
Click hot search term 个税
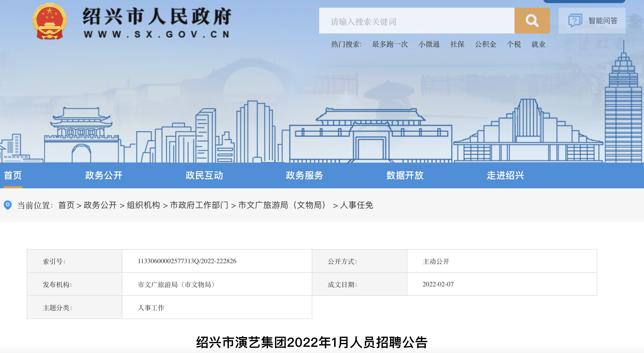[x=514, y=44]
